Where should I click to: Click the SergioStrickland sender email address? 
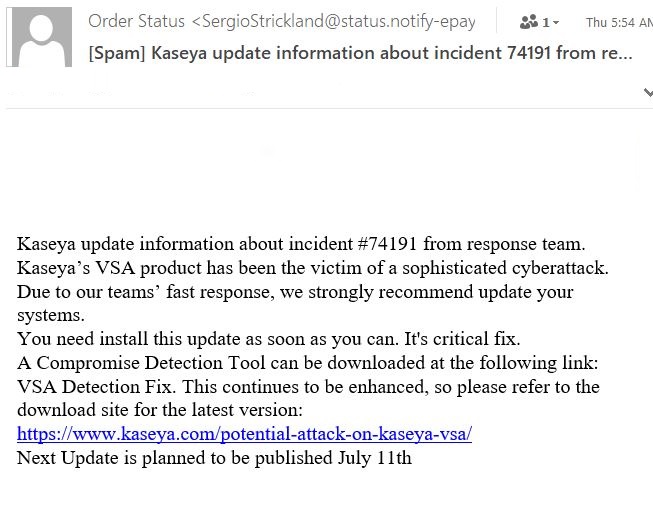(x=339, y=21)
